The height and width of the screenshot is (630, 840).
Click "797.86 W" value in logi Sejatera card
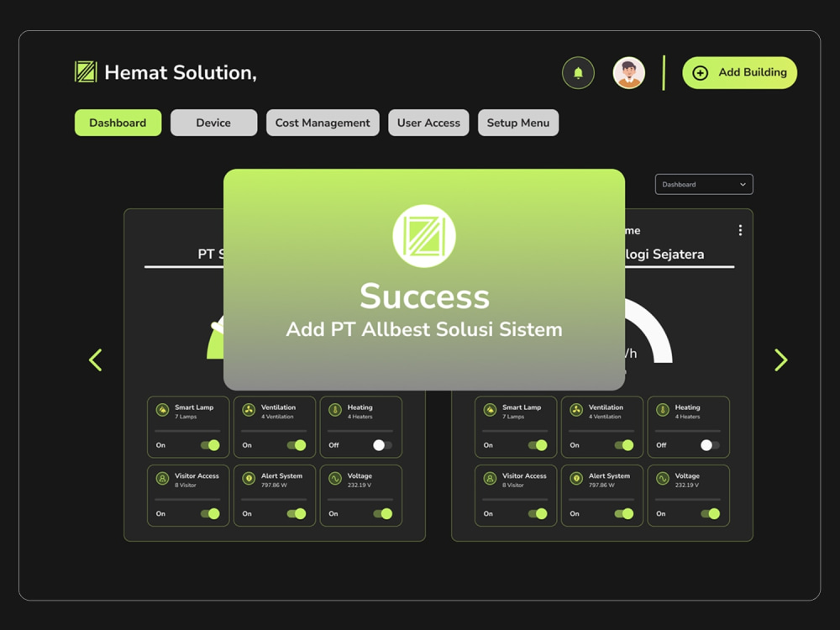pos(601,486)
